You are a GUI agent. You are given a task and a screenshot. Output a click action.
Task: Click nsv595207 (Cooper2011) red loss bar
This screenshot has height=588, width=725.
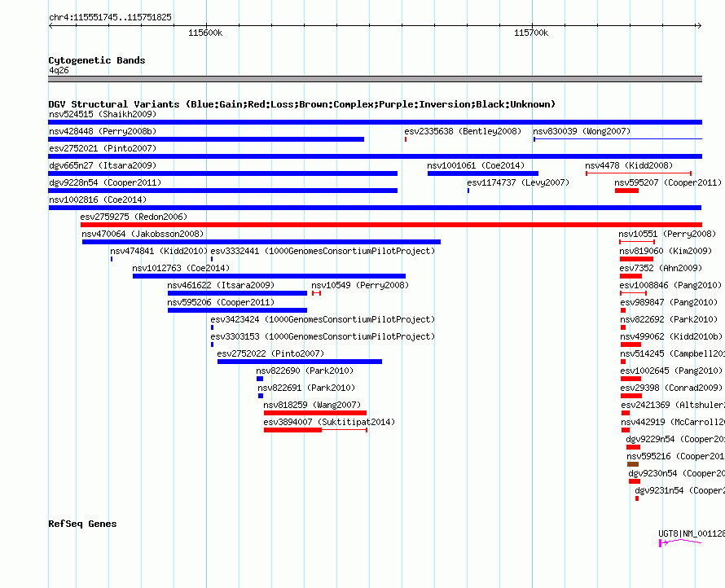[x=626, y=191]
